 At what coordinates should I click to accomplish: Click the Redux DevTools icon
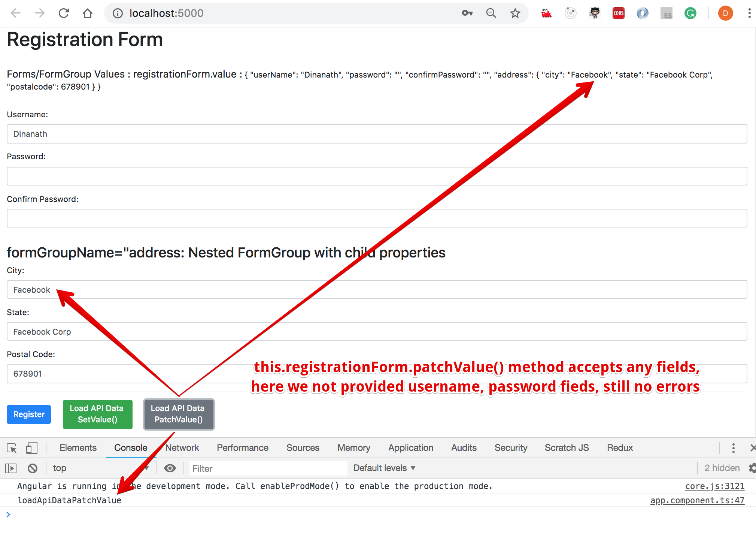pos(546,12)
